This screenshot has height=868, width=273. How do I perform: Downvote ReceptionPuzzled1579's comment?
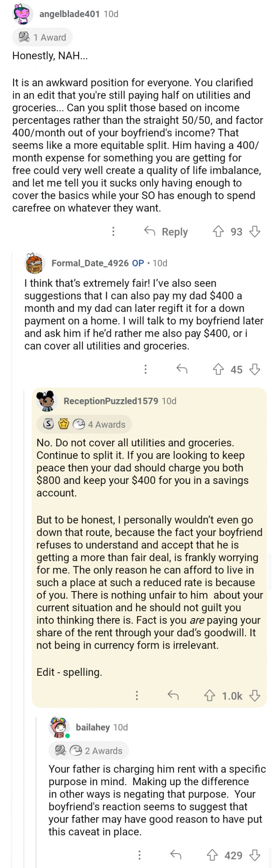[255, 696]
